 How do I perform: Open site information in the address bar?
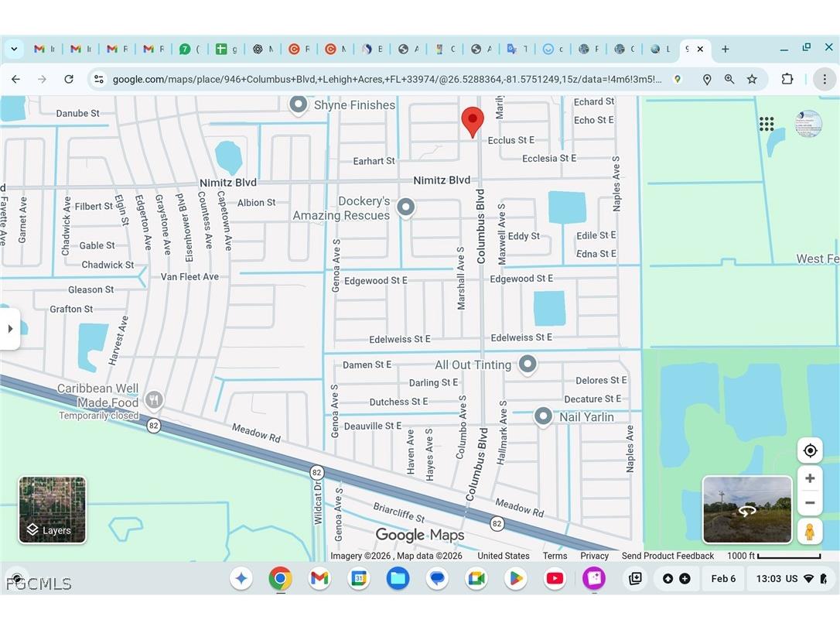coord(99,79)
